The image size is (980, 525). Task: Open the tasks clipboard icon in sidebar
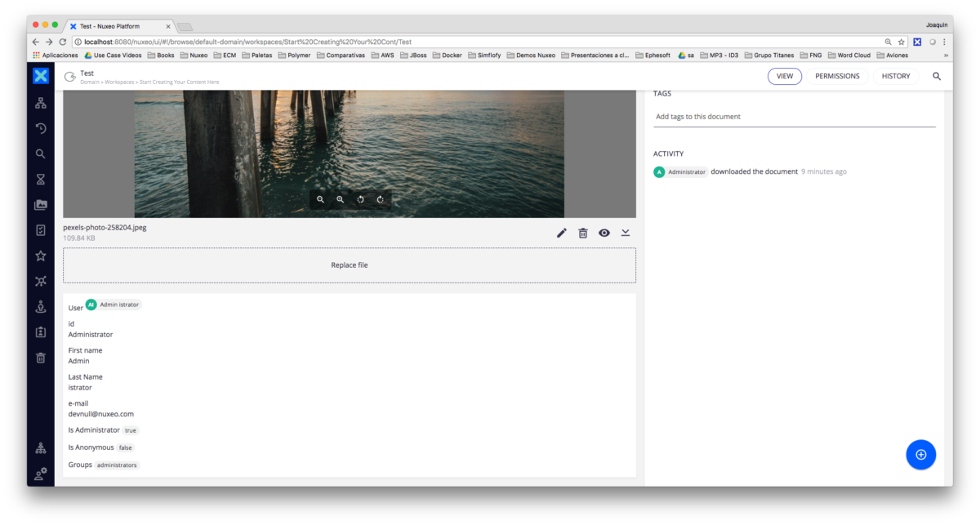pos(41,230)
